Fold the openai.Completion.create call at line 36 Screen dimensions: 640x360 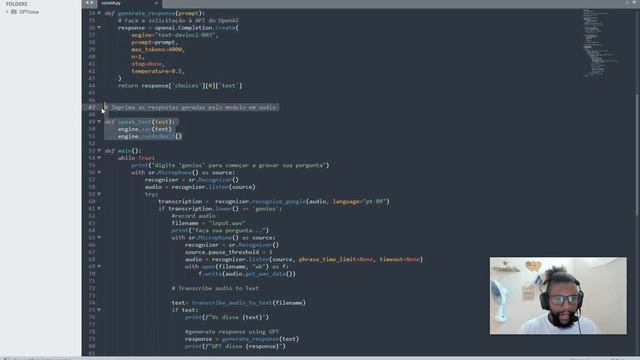pyautogui.click(x=99, y=28)
